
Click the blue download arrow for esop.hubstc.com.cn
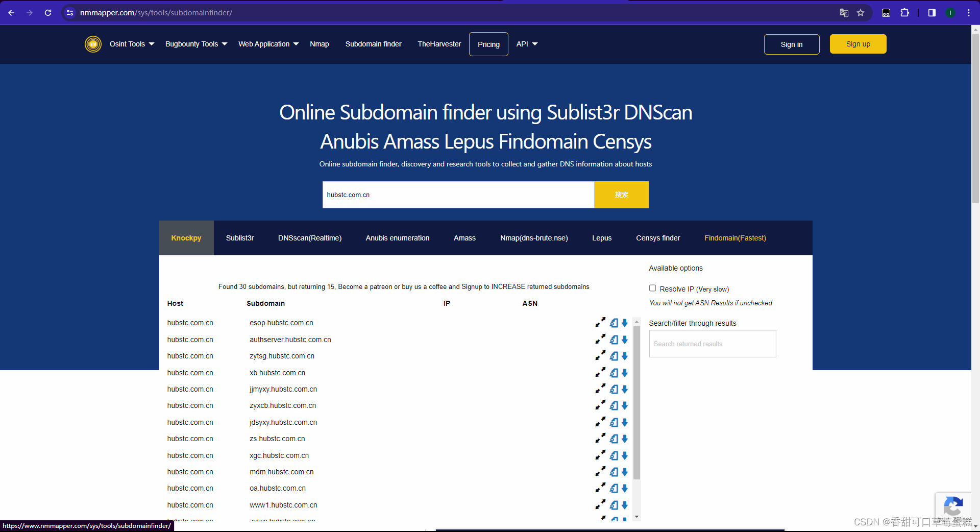point(625,323)
